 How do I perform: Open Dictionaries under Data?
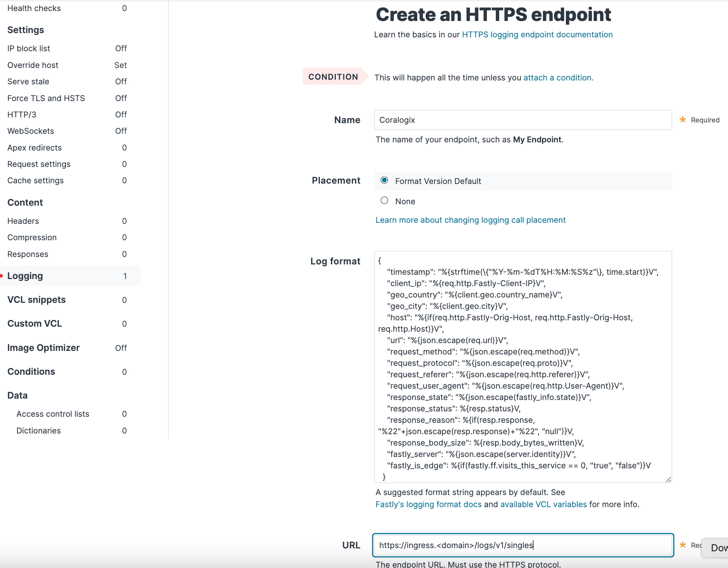(x=71, y=431)
